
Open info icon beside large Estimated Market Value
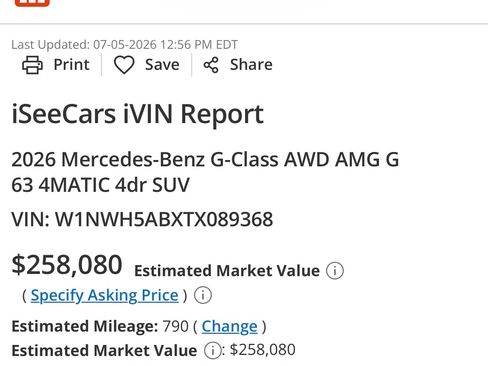(335, 271)
